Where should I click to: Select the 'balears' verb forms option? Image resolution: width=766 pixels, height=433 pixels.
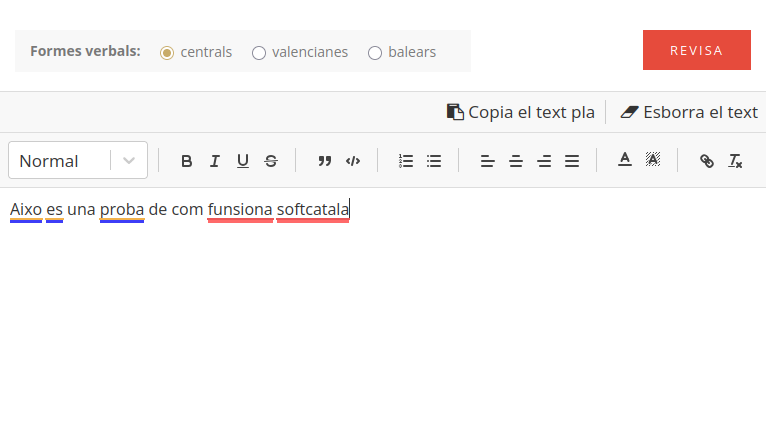(x=375, y=52)
